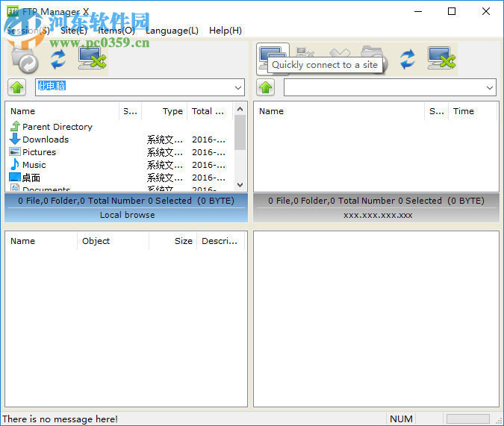
Task: Open the Items(O) menu
Action: point(116,31)
